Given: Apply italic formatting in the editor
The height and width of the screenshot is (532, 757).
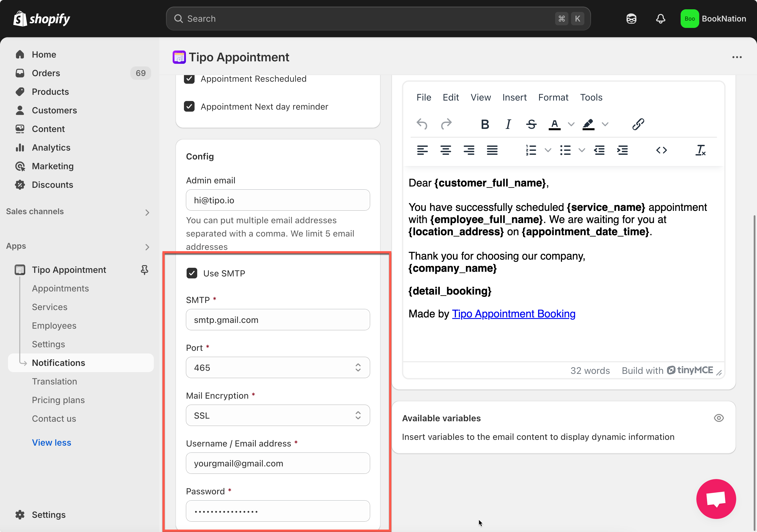Looking at the screenshot, I should 508,124.
